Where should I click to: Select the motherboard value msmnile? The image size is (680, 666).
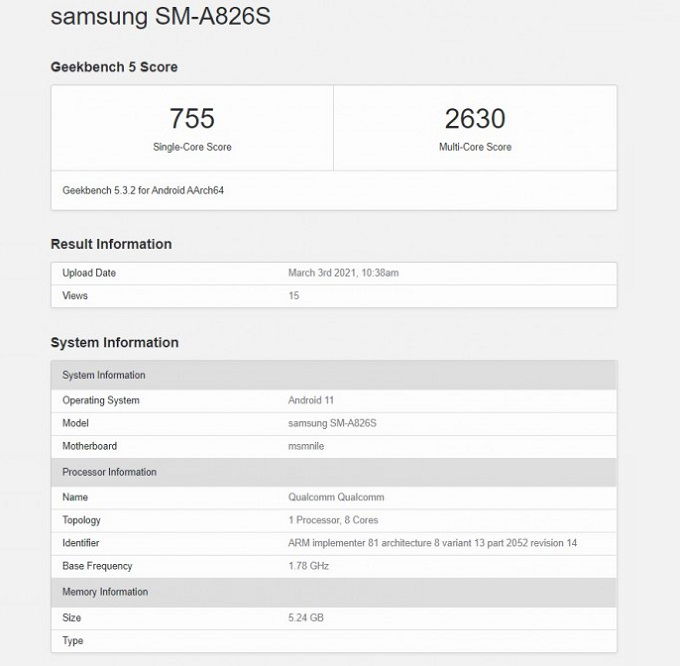(x=306, y=446)
